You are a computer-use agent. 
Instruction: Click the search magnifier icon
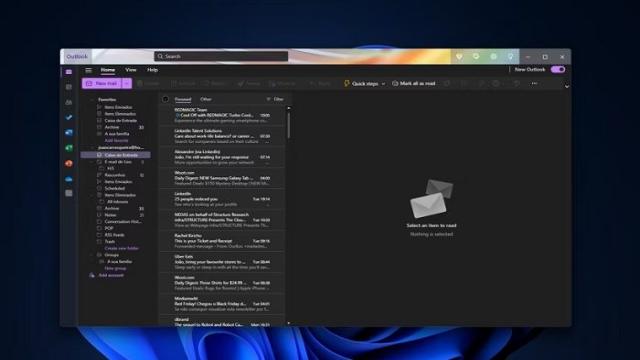pyautogui.click(x=160, y=56)
